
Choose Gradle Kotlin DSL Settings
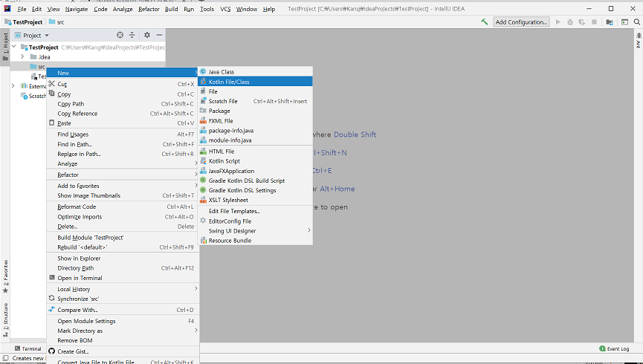pos(255,190)
